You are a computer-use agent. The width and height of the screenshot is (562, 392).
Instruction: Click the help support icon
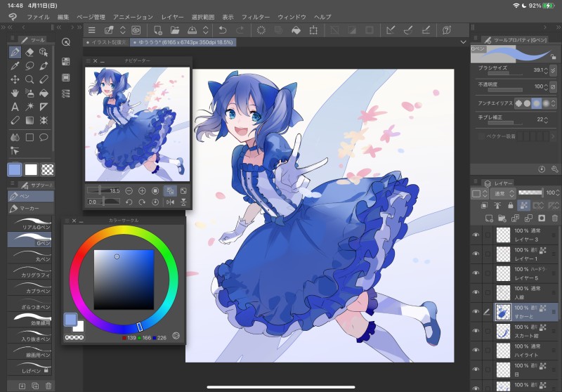(x=446, y=30)
